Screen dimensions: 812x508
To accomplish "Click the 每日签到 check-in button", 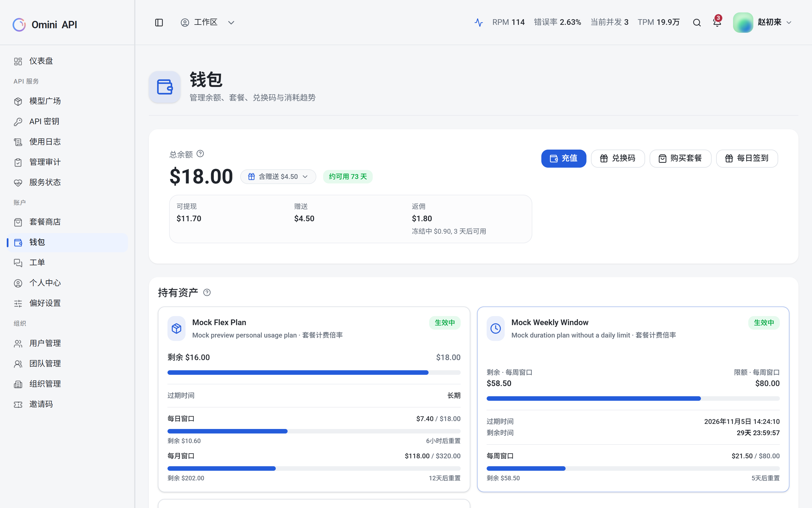I will (747, 158).
